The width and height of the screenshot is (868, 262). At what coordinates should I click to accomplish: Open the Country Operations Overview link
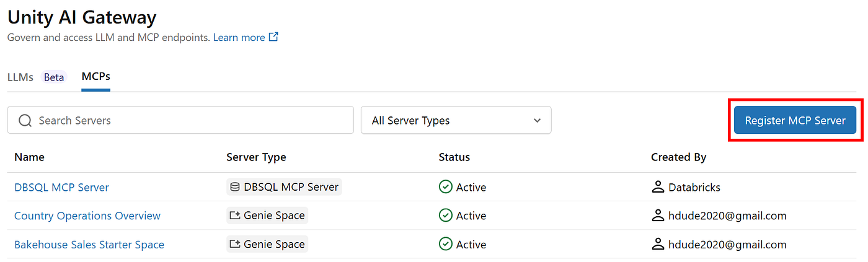coord(87,216)
